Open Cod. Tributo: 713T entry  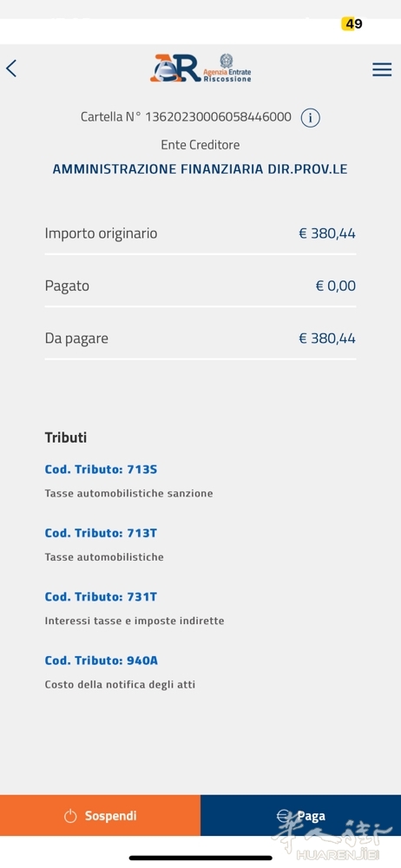(101, 533)
